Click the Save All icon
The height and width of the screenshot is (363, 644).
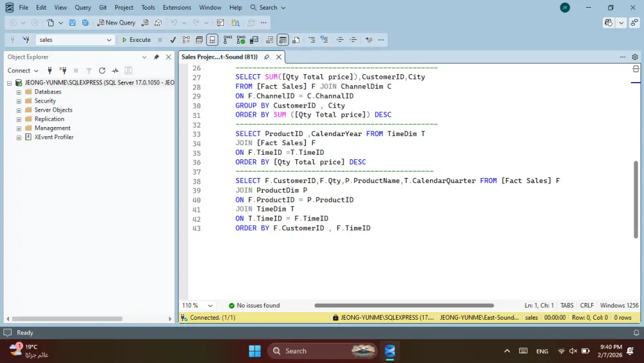[x=86, y=23]
